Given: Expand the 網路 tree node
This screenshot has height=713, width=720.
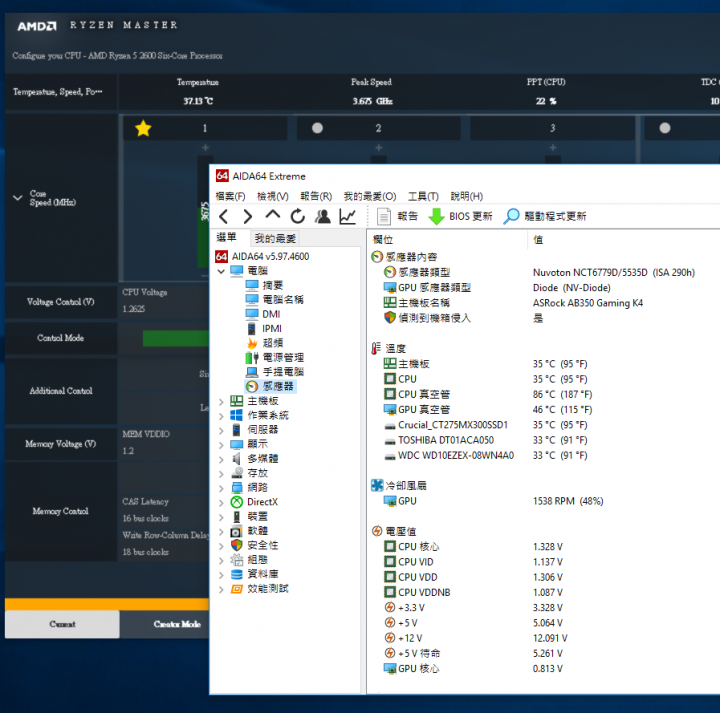Looking at the screenshot, I should click(221, 488).
